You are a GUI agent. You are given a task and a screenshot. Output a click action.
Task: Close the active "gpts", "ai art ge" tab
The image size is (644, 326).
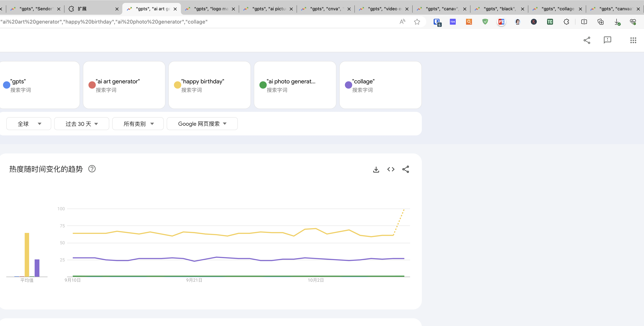(175, 9)
